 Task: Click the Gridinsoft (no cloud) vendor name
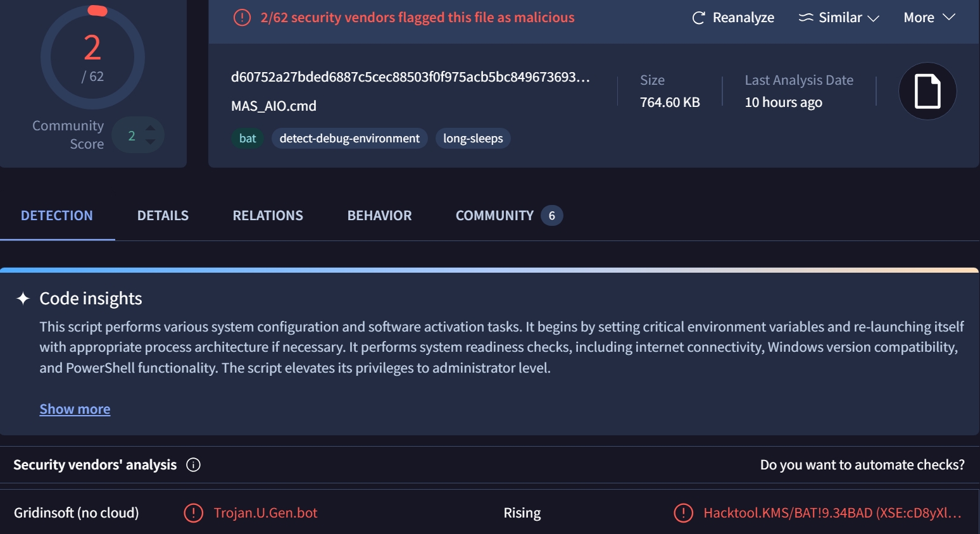pyautogui.click(x=76, y=513)
